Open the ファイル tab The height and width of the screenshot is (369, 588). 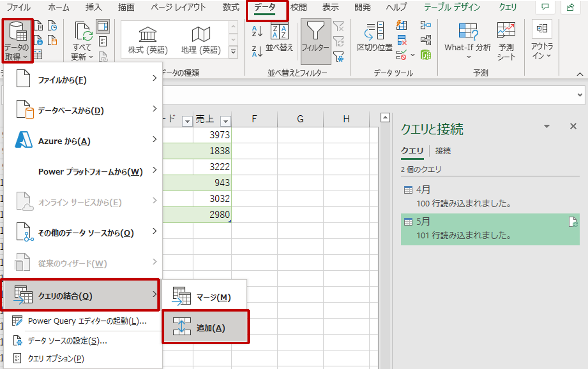(19, 7)
